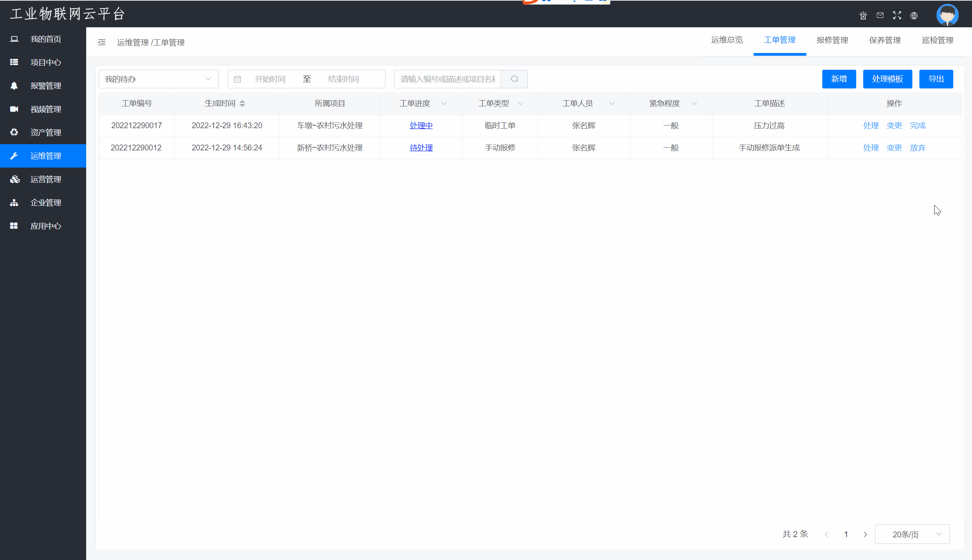Toggle fullscreen with the expand icon

[x=897, y=15]
